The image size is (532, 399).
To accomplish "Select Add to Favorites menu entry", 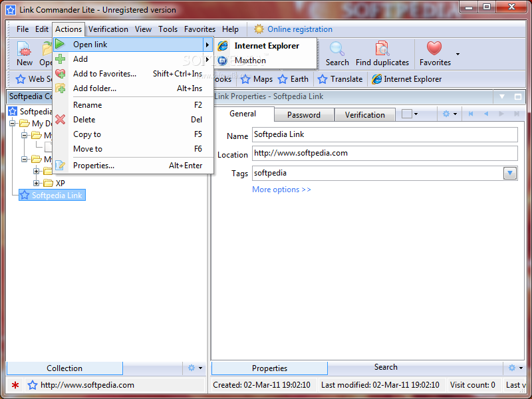I will (x=133, y=74).
